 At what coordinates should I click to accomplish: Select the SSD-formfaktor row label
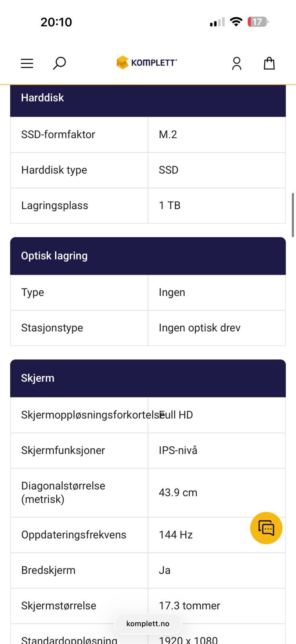pos(58,134)
